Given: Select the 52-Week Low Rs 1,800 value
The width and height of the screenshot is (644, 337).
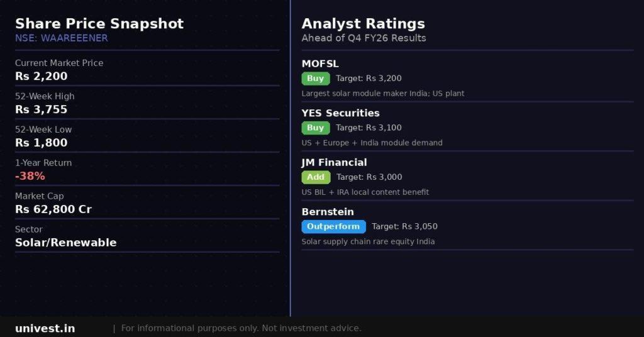Looking at the screenshot, I should click(x=42, y=143).
